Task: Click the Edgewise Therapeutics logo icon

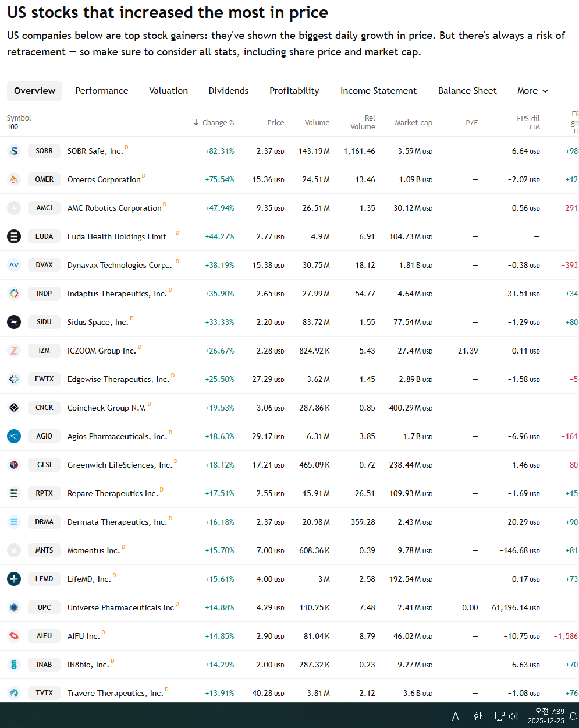Action: click(x=14, y=379)
